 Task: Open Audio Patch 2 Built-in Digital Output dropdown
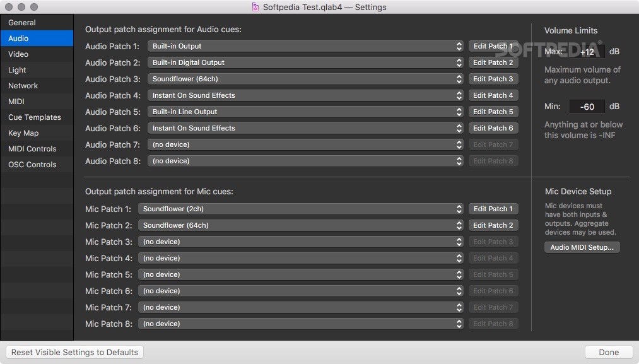(x=305, y=62)
